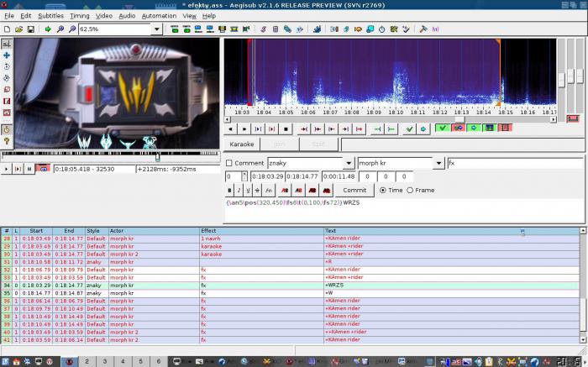Select the Frame radio button
The image size is (588, 367).
pyautogui.click(x=410, y=191)
